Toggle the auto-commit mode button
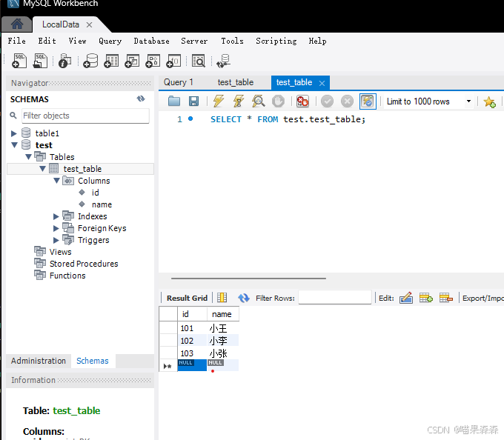This screenshot has height=440, width=504. click(x=368, y=101)
